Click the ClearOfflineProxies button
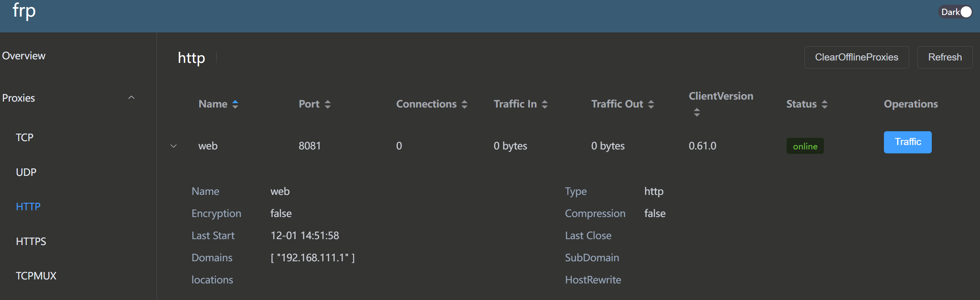This screenshot has width=980, height=300. pyautogui.click(x=856, y=57)
